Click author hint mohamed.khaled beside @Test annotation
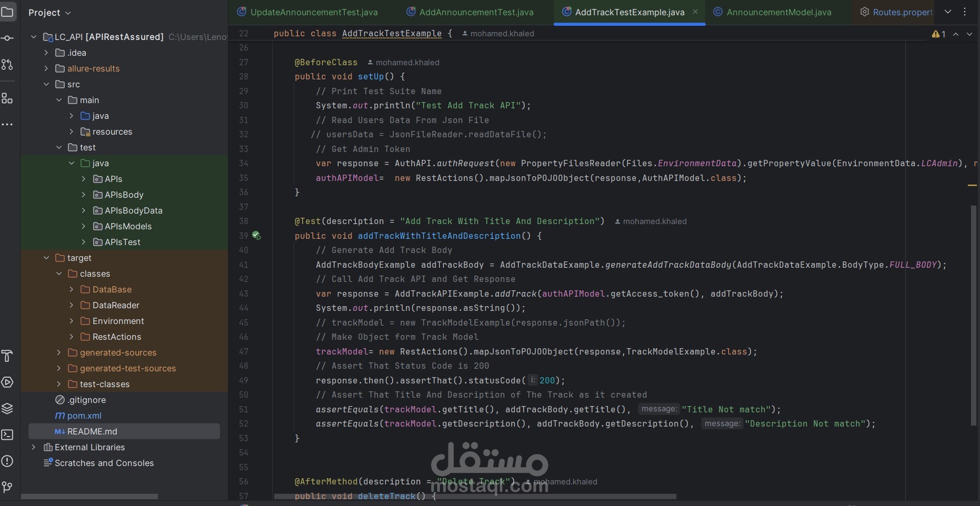The width and height of the screenshot is (980, 506). pyautogui.click(x=651, y=221)
